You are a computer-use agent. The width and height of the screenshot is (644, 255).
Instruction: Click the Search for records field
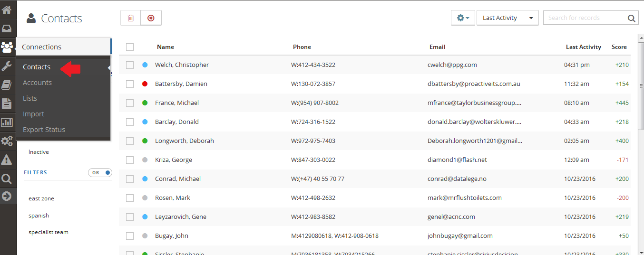591,18
